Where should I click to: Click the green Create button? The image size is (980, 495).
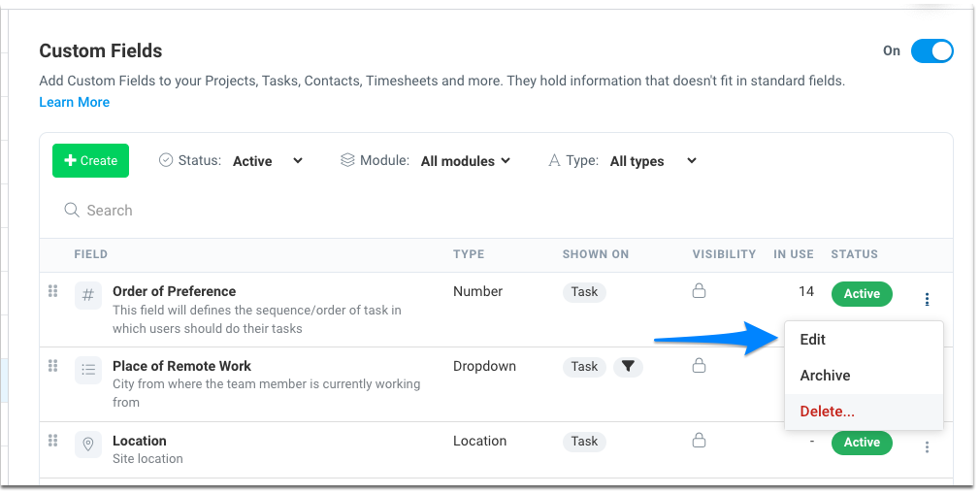coord(90,160)
